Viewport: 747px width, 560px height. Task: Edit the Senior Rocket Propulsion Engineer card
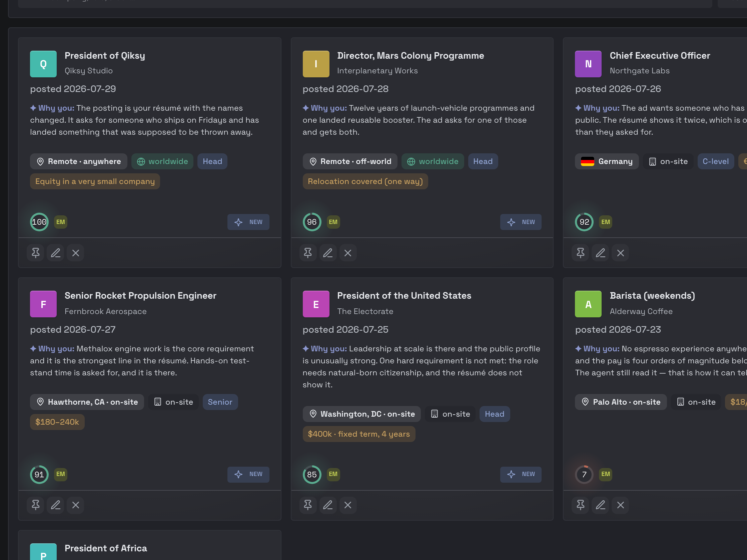[x=55, y=505]
